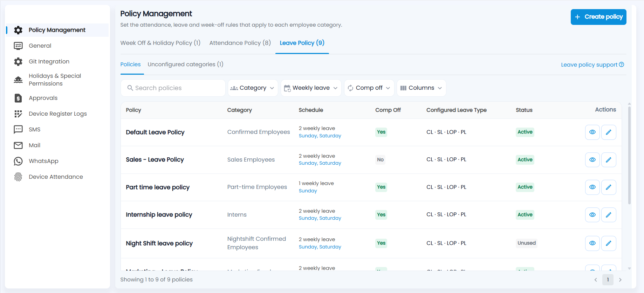Edit Internship leave policy pencil icon
Image resolution: width=644 pixels, height=293 pixels.
tap(609, 214)
